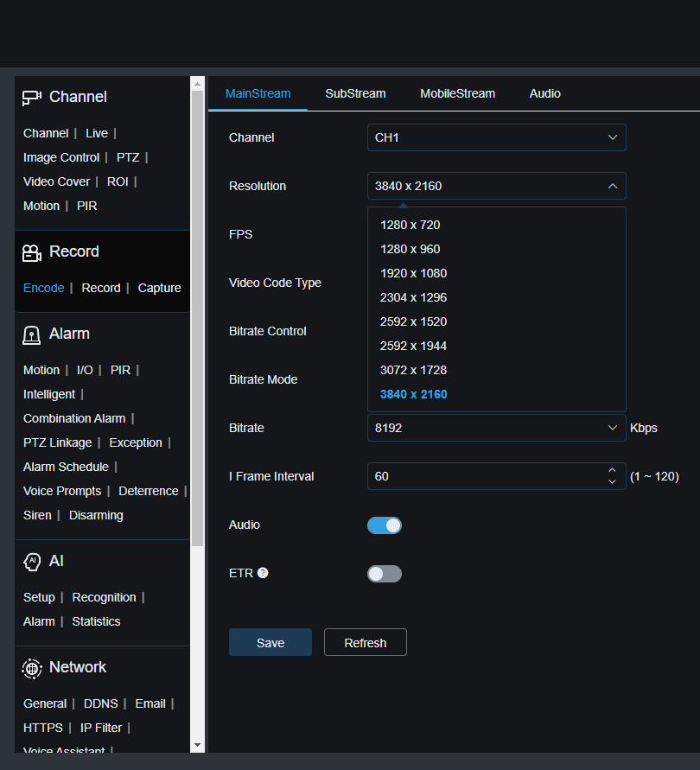Click the Save button
The image size is (700, 770).
pos(270,642)
